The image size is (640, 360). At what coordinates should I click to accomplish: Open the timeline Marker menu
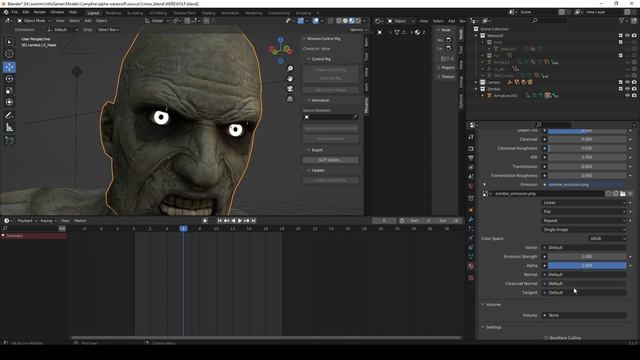pyautogui.click(x=80, y=220)
